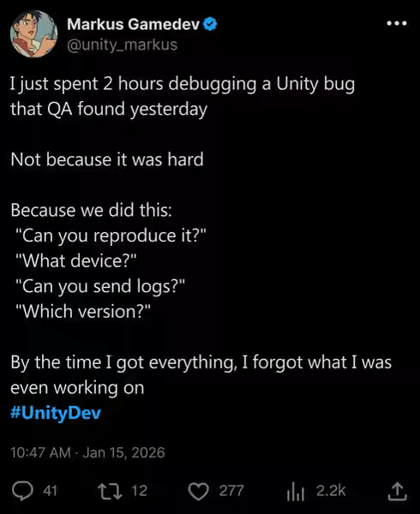420x514 pixels.
Task: Click the 10:47 AM timestamp
Action: [x=40, y=452]
